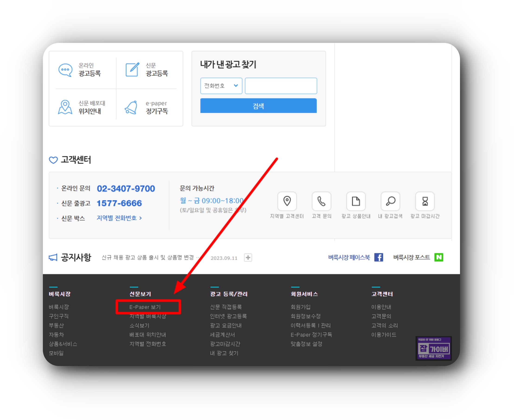The image size is (514, 420).
Task: Click the regional customer center pin icon
Action: [x=287, y=201]
